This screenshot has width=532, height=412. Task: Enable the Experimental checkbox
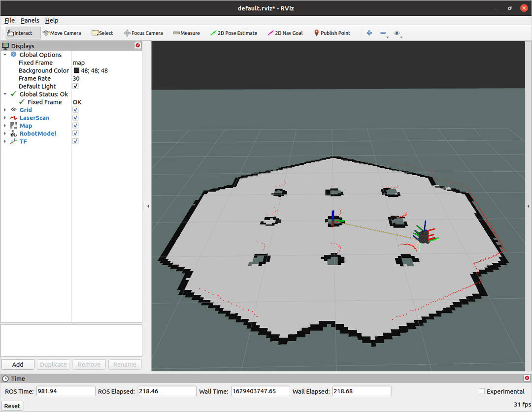pyautogui.click(x=482, y=391)
